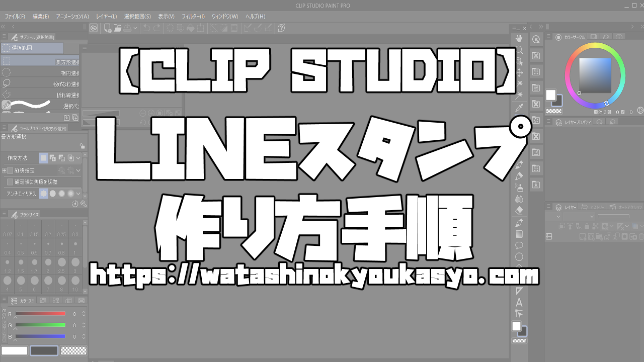The width and height of the screenshot is (644, 362).
Task: Open the レイヤー(L) menu
Action: tap(107, 17)
